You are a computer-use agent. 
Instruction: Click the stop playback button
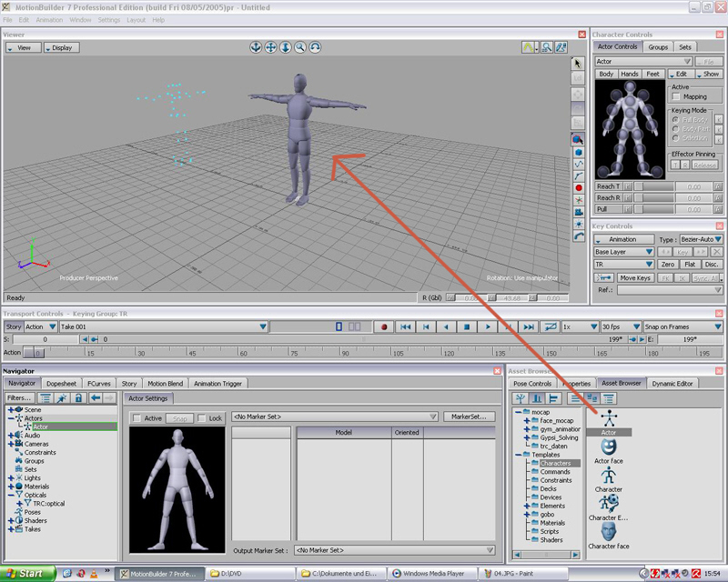(467, 326)
